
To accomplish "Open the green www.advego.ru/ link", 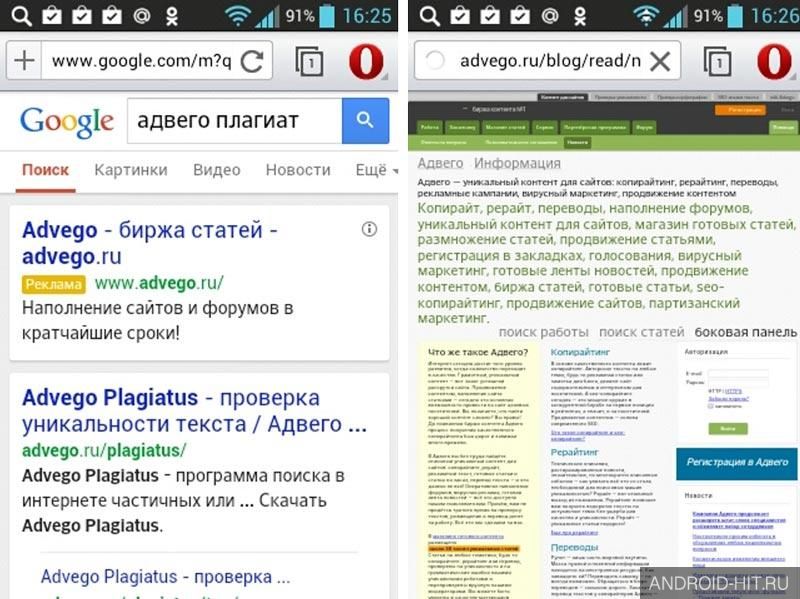I will [x=159, y=283].
